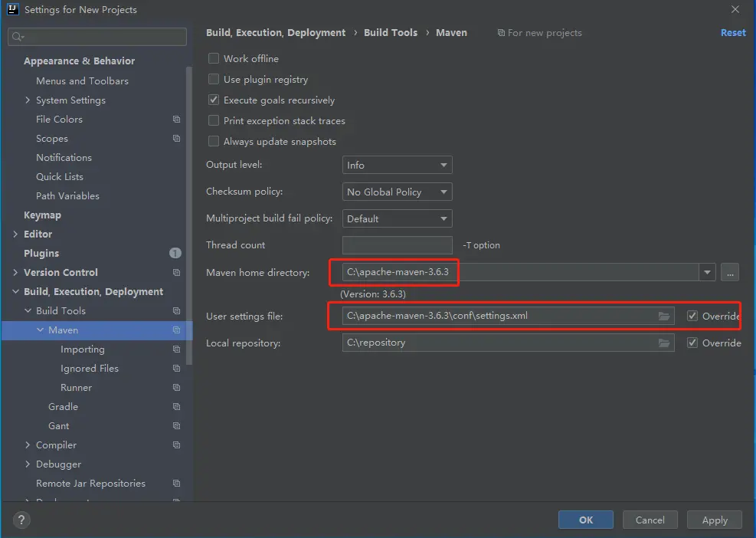This screenshot has height=538, width=756.
Task: Click the help question mark icon
Action: pos(21,520)
